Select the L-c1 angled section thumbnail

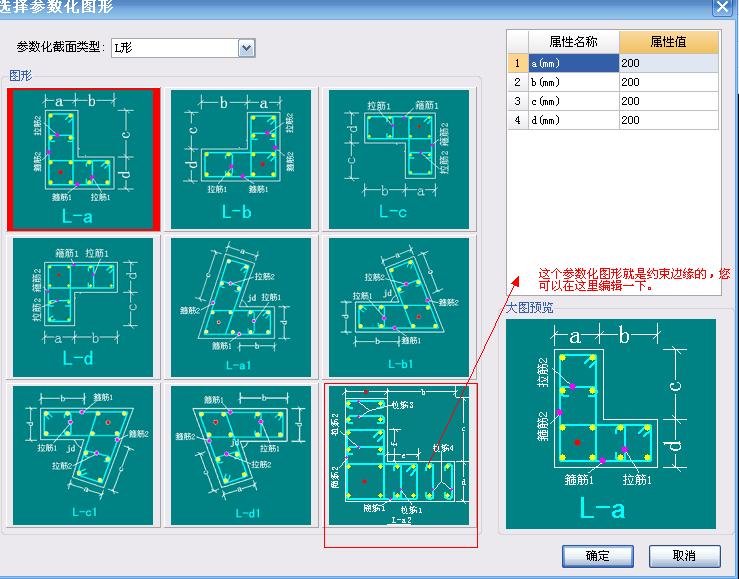[83, 455]
